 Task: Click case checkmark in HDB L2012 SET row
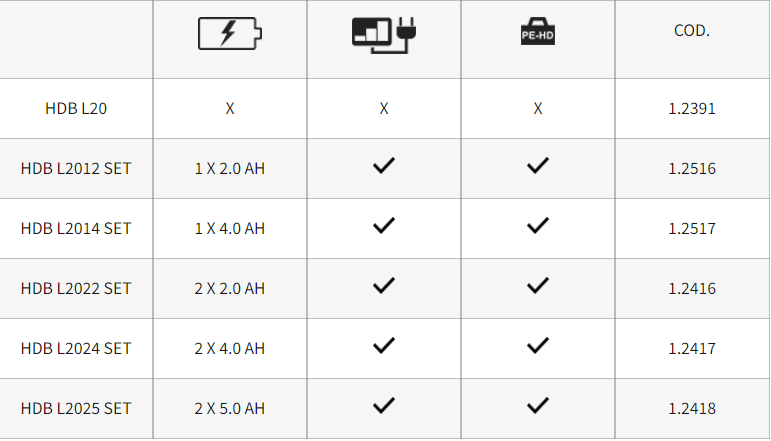[538, 166]
